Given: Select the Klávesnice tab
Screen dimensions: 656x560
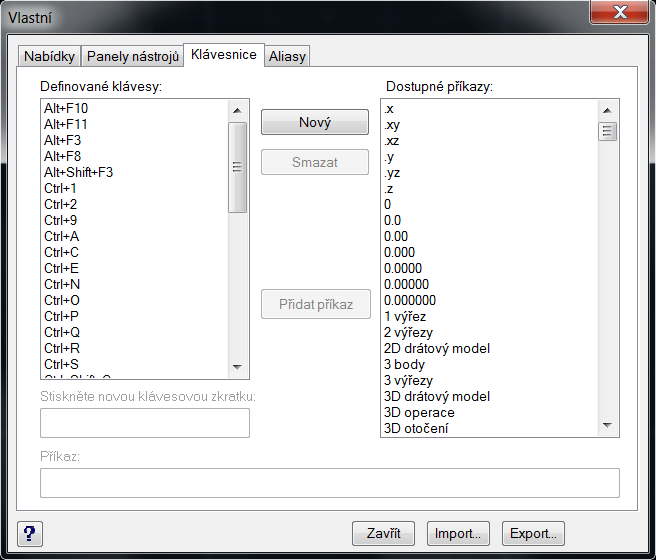Looking at the screenshot, I should click(224, 54).
